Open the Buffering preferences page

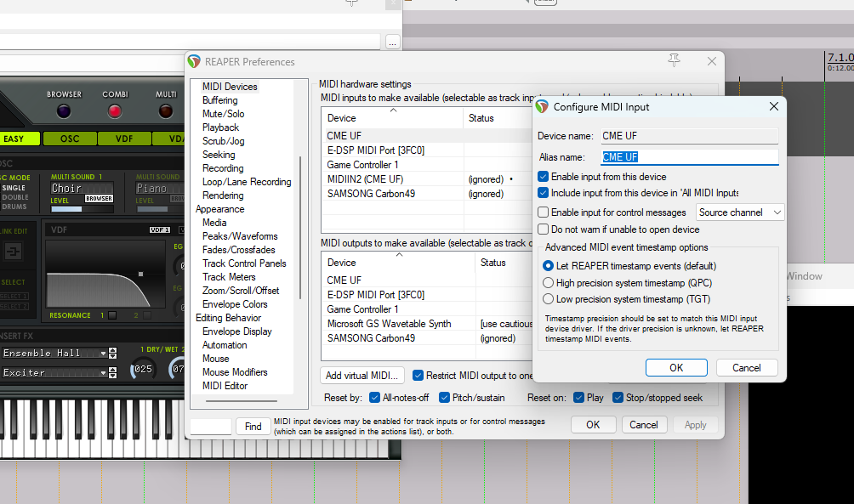point(220,100)
